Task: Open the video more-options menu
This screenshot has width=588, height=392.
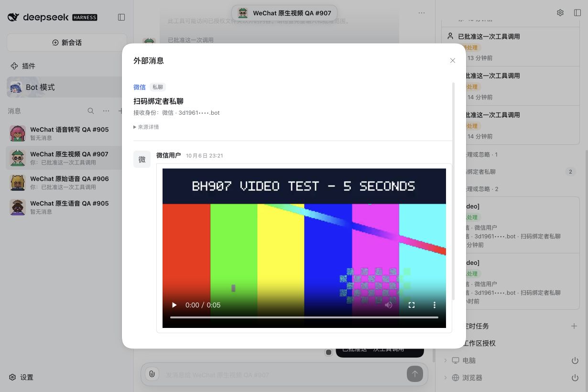Action: point(435,305)
